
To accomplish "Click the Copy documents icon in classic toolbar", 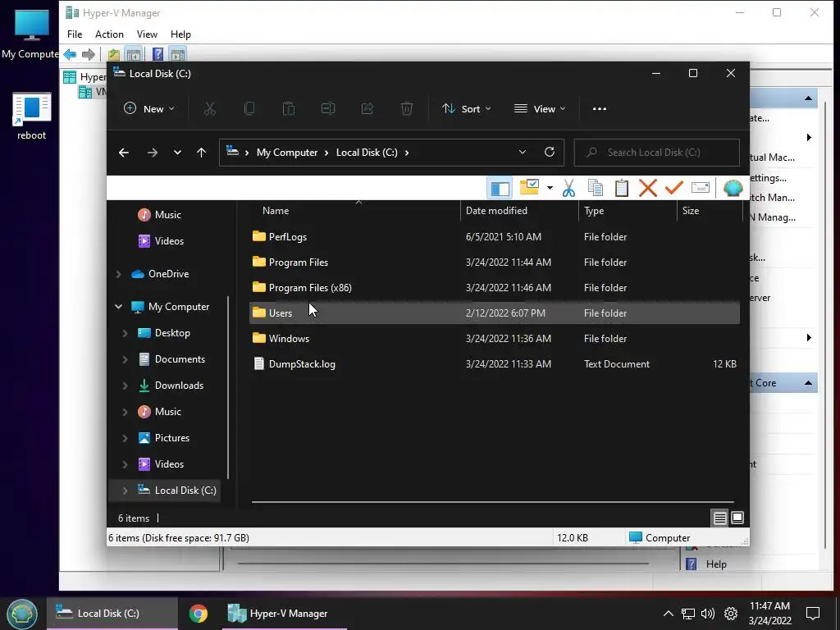I will [596, 188].
